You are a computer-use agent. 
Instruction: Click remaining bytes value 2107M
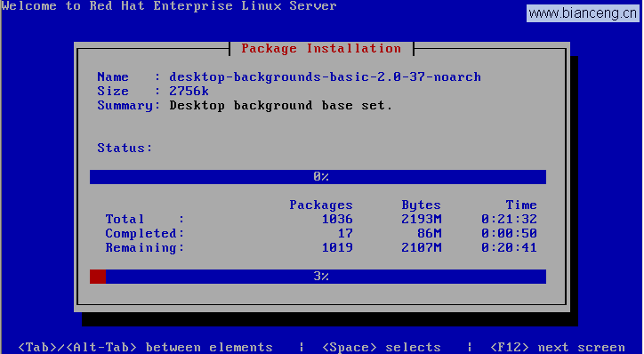[x=421, y=247]
